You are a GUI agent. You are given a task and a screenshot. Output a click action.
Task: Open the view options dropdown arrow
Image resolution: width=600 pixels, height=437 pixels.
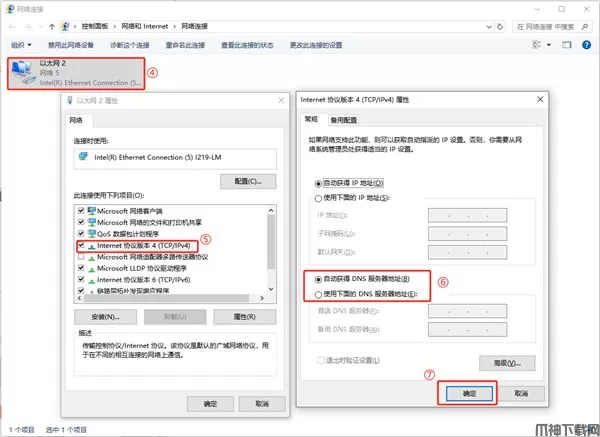click(x=549, y=45)
